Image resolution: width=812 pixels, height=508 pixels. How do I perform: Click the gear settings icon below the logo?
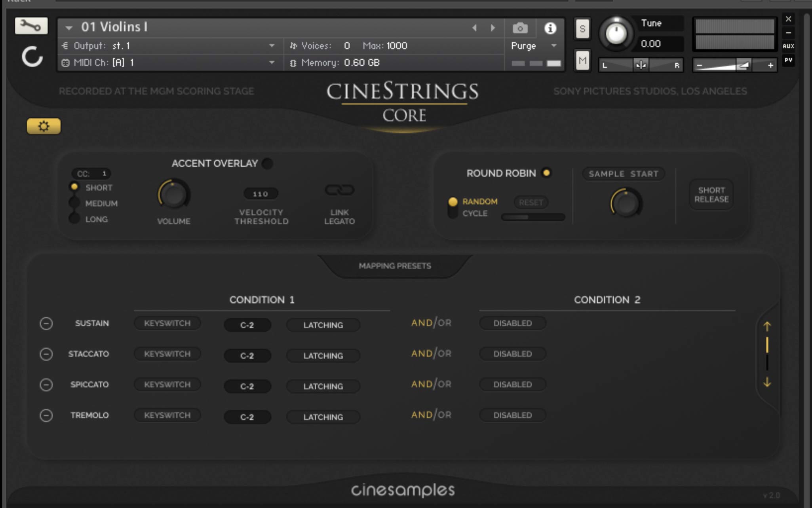coord(44,126)
